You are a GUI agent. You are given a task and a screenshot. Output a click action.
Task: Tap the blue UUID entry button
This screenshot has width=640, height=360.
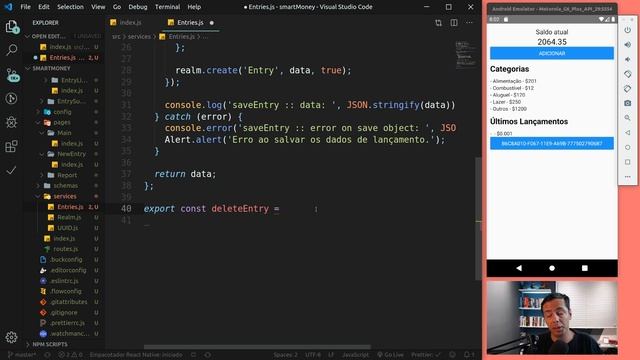click(552, 143)
